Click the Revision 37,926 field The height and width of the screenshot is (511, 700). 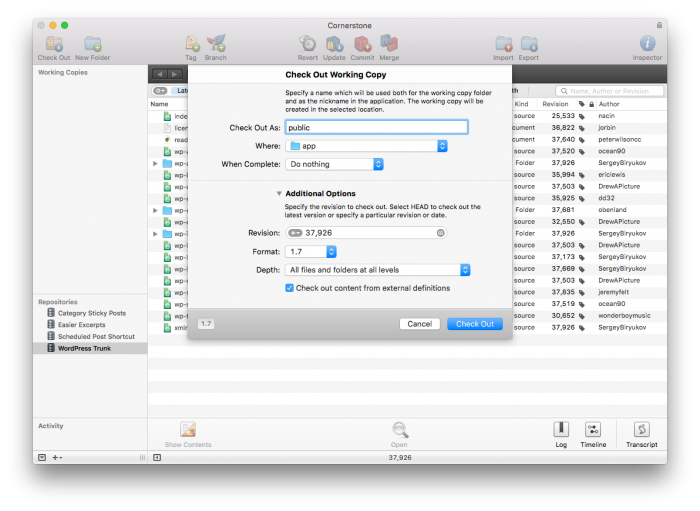pyautogui.click(x=366, y=233)
